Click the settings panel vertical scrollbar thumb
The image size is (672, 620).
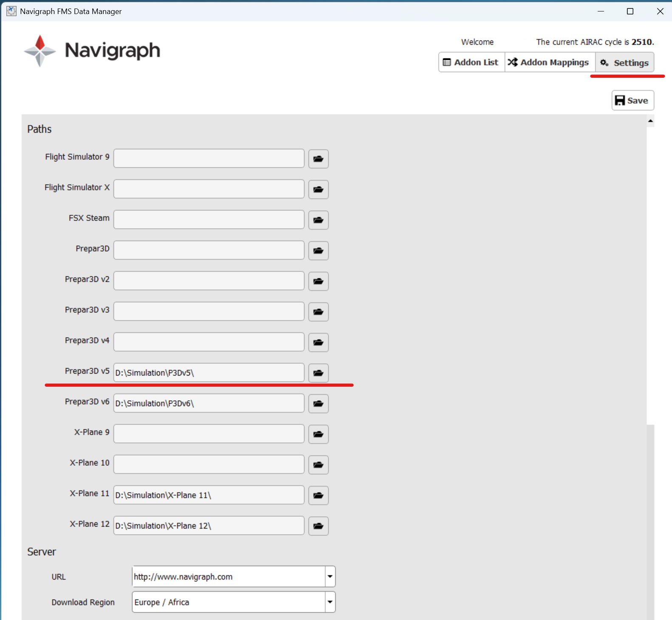tap(650, 275)
